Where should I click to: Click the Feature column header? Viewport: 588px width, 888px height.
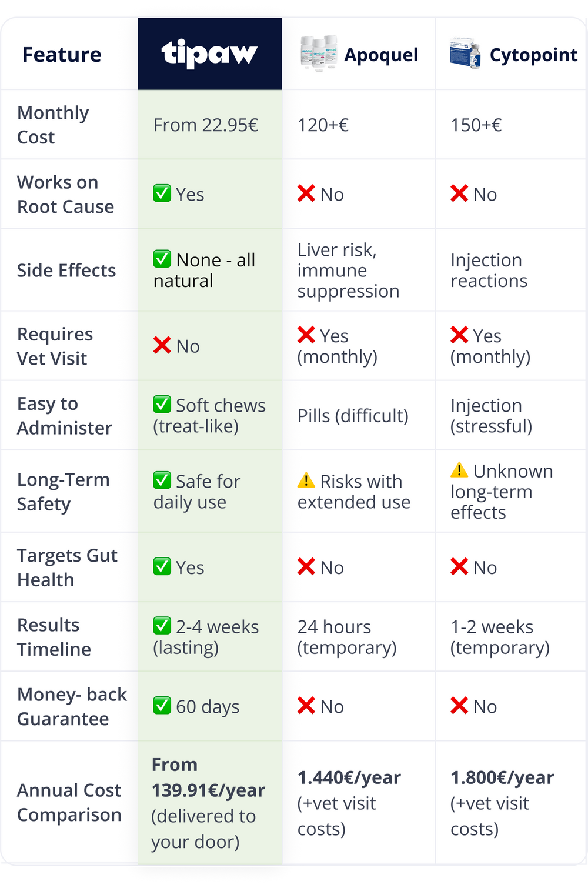[62, 55]
